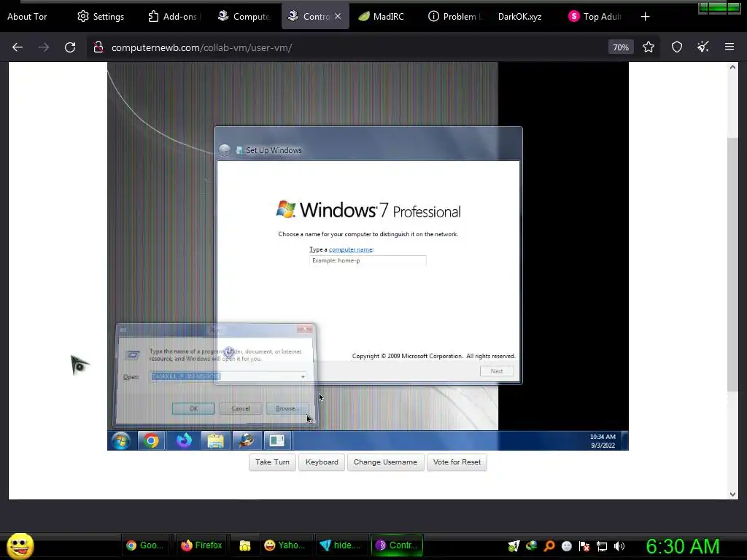Launch Chrome from the VM taskbar
747x560 pixels.
coord(152,440)
